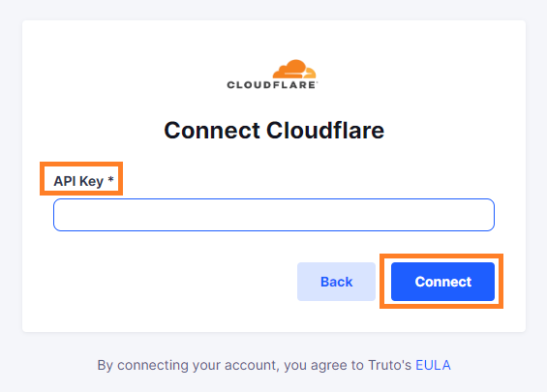547x392 pixels.
Task: Click the required asterisk next to API Key
Action: point(110,180)
